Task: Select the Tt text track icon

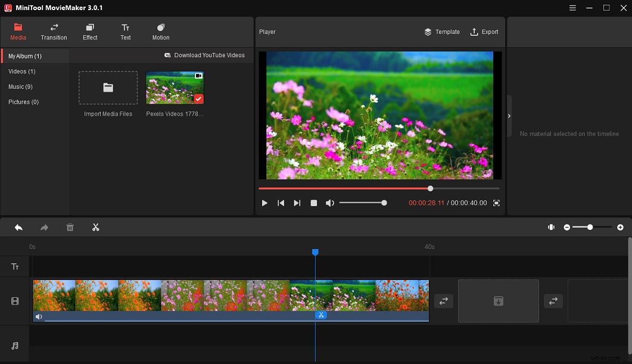Action: (14, 266)
